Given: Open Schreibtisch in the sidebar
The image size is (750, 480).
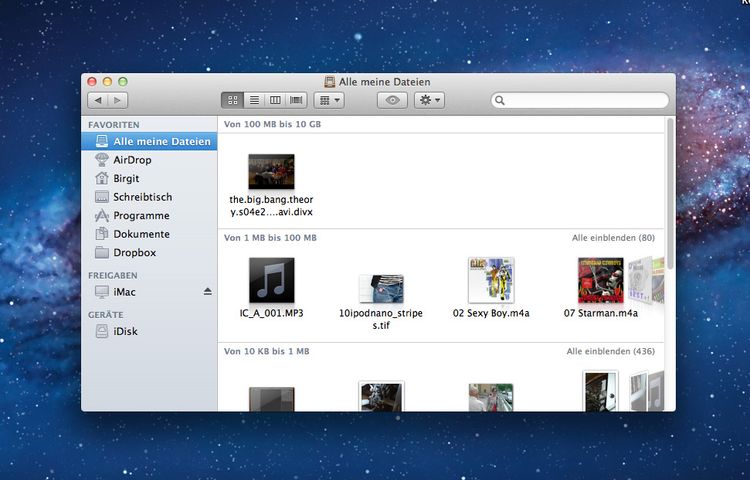Looking at the screenshot, I should tap(142, 197).
